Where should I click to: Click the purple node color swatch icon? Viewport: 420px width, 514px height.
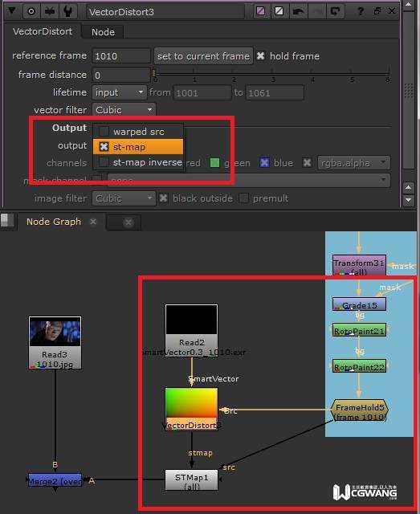click(261, 11)
